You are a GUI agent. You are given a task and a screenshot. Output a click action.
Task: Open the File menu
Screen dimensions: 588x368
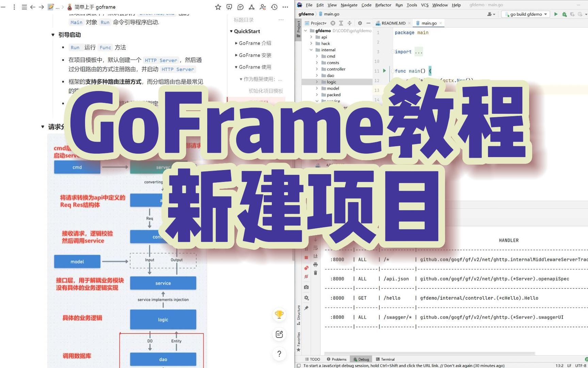point(309,5)
